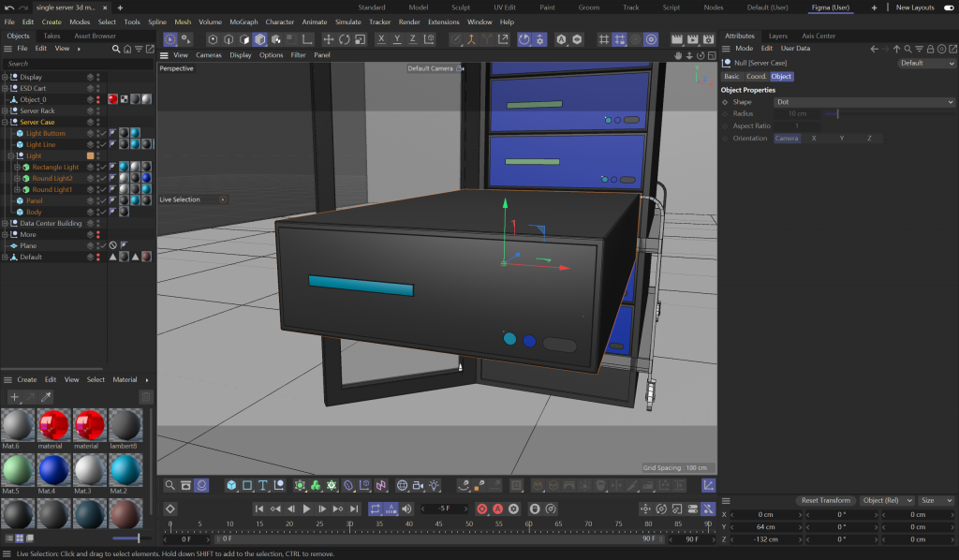Select the Scale tool in the top toolbar
The height and width of the screenshot is (560, 959).
coord(361,39)
